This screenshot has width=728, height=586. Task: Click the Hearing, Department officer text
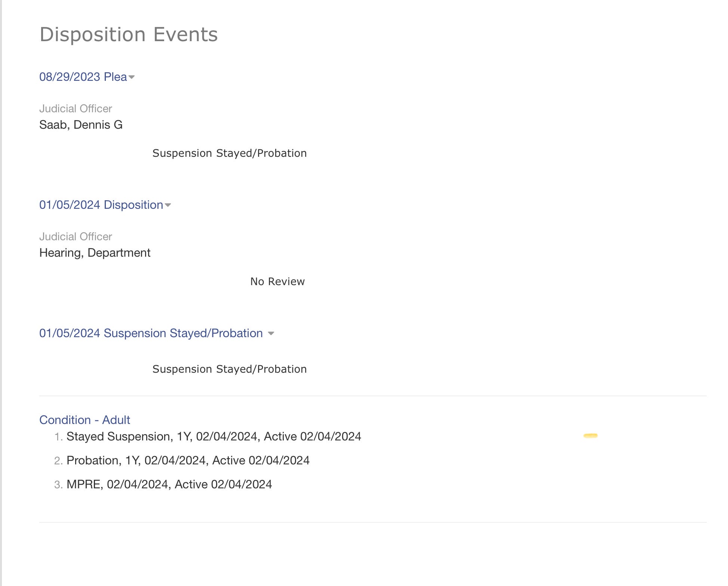(x=95, y=253)
